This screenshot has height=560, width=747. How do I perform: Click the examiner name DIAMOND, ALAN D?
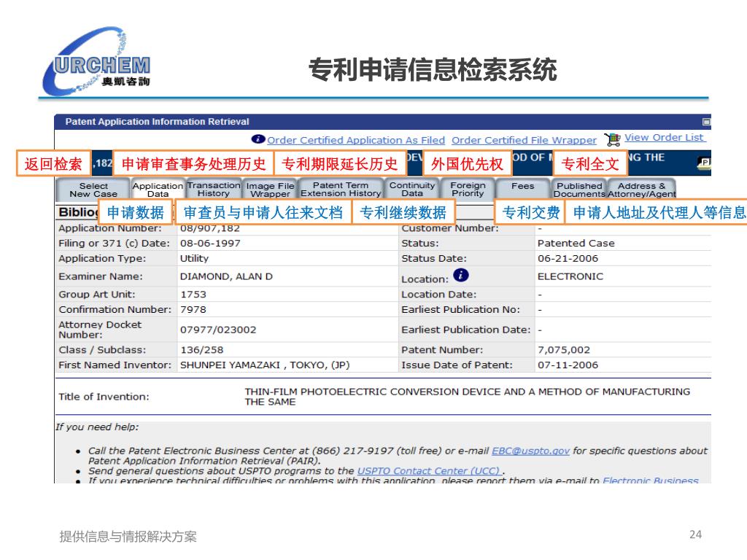[226, 276]
